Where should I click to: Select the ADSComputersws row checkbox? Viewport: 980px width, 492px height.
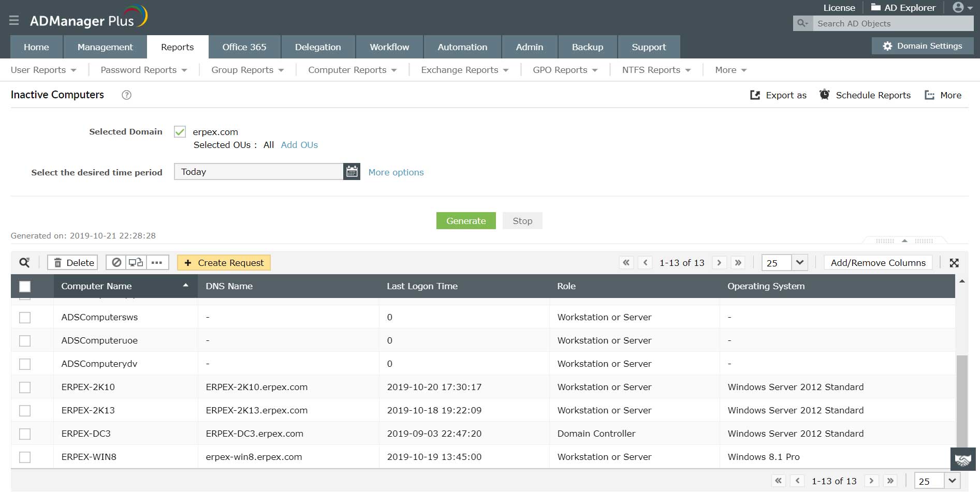click(25, 317)
